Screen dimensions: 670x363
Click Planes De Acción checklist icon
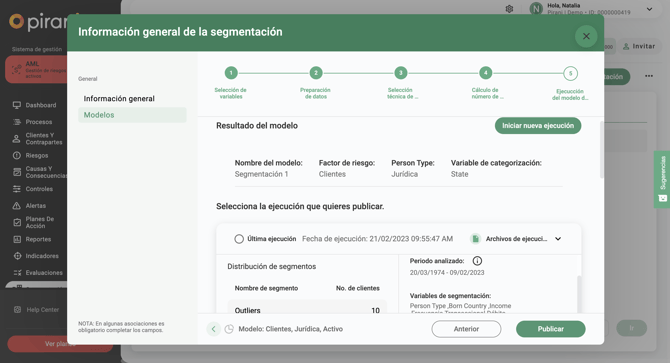(x=17, y=222)
